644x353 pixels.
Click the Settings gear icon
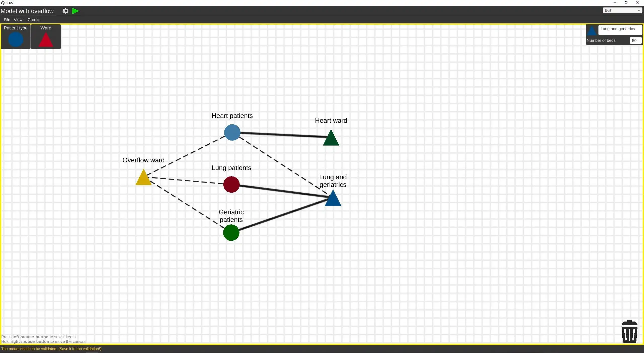[x=65, y=10]
